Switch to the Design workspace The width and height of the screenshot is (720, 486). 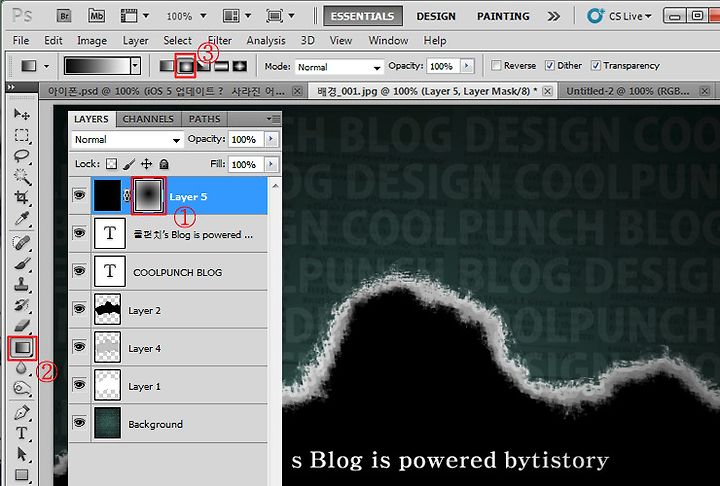point(436,17)
